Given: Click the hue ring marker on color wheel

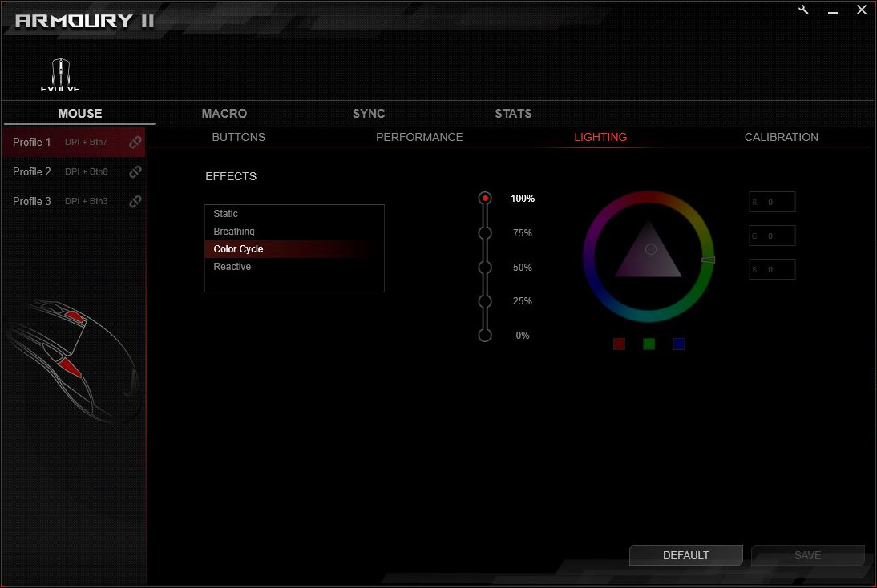Looking at the screenshot, I should click(x=708, y=260).
